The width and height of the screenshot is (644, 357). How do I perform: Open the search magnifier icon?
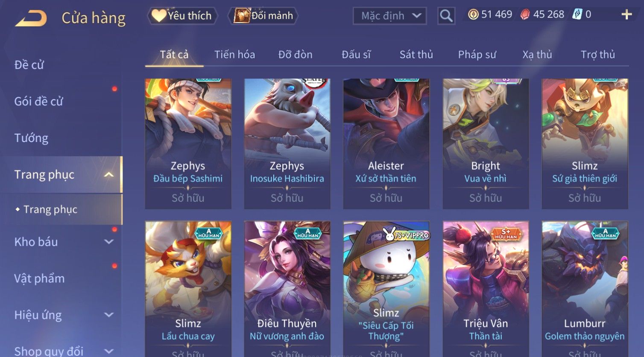446,16
